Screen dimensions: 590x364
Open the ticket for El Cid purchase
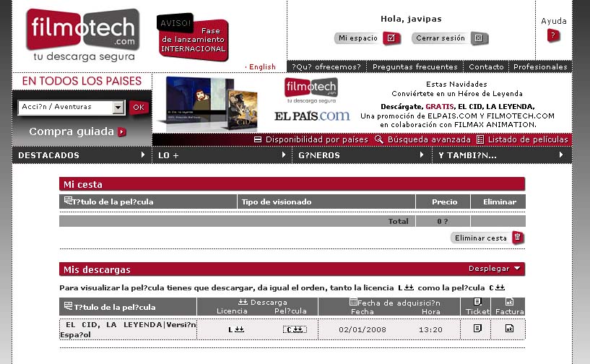point(477,329)
